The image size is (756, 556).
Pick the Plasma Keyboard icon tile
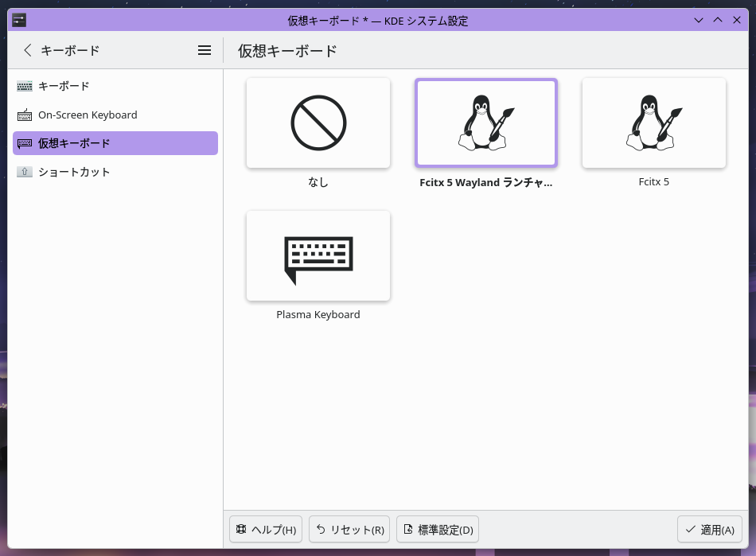pyautogui.click(x=318, y=256)
